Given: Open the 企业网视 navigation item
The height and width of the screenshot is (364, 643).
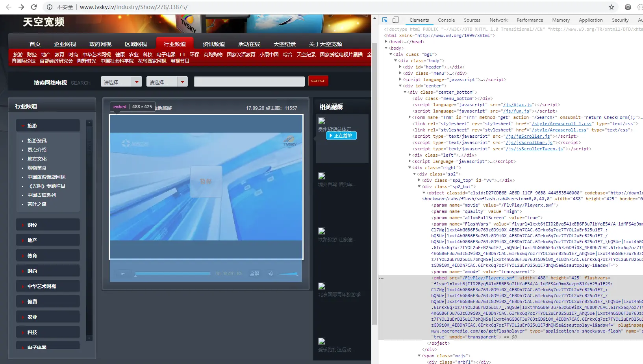Looking at the screenshot, I should [65, 44].
